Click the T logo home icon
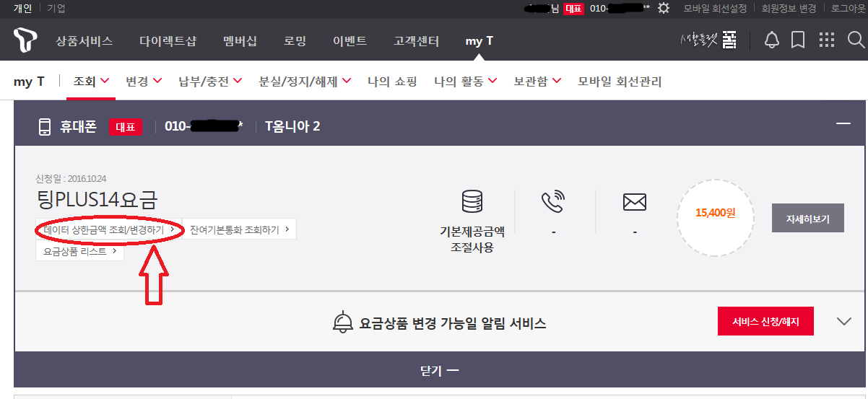Screen dimensions: 868x399 25,40
